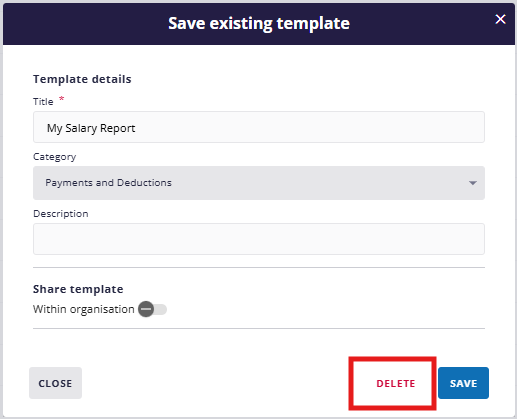This screenshot has width=517, height=419.
Task: Expand the Category list via its arrow
Action: click(472, 183)
